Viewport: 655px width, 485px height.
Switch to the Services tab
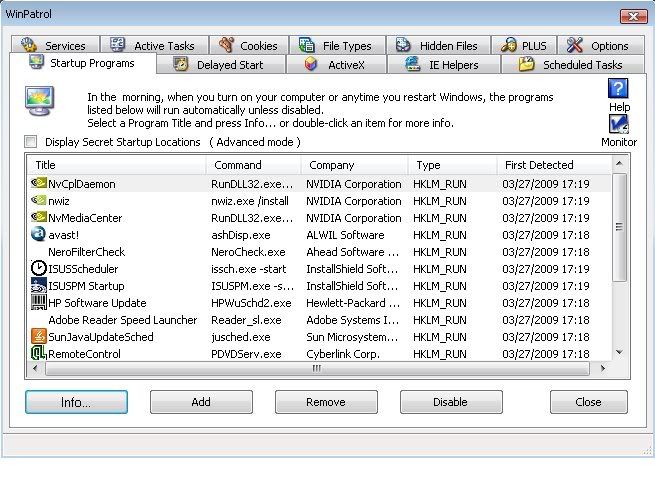pos(56,45)
